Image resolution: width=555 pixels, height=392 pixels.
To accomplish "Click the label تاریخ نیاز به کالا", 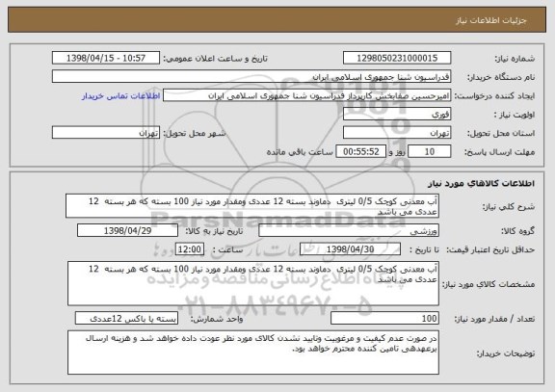I will [214, 231].
